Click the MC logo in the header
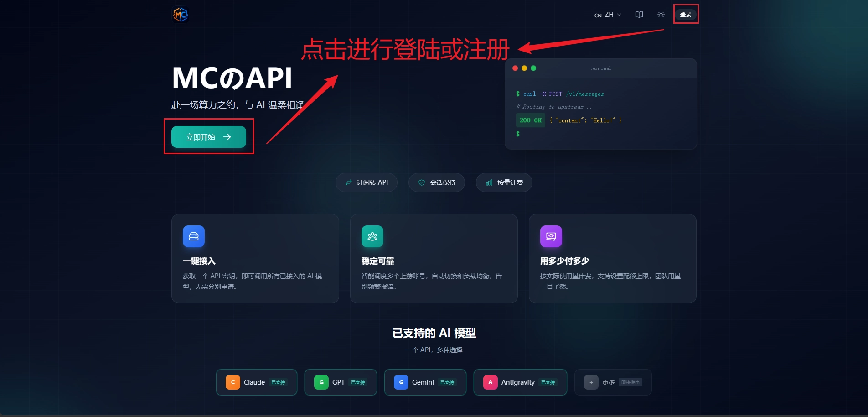The width and height of the screenshot is (868, 417). click(x=180, y=15)
